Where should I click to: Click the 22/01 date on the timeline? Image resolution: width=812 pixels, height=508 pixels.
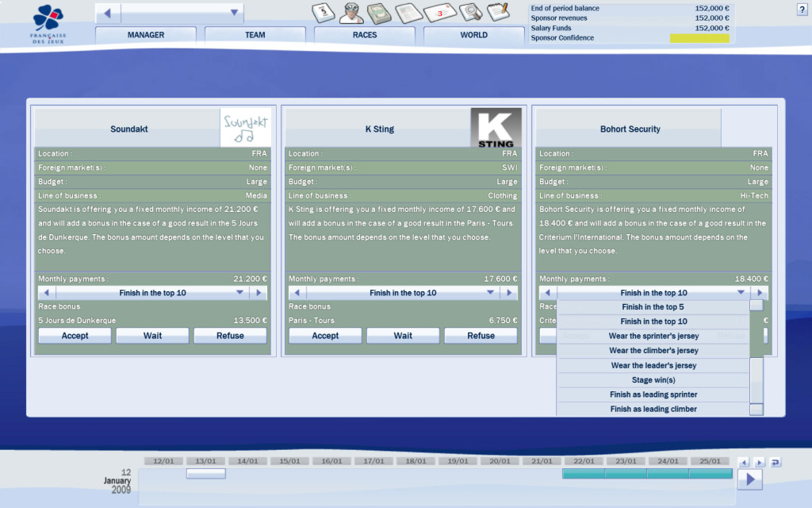[x=583, y=461]
